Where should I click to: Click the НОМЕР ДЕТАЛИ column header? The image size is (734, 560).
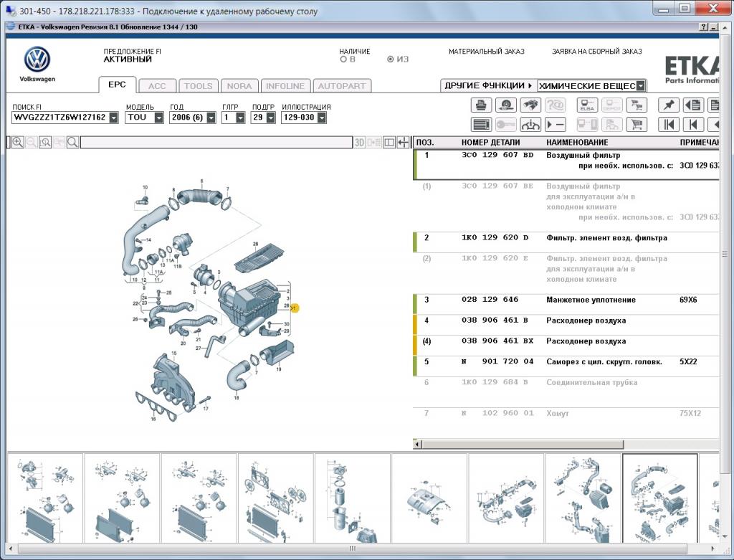490,143
